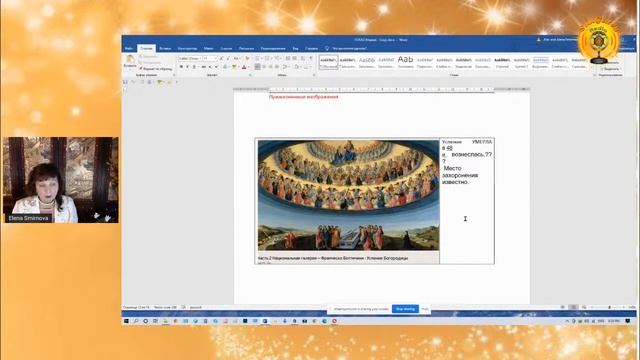Toggle Bold formatting
The height and width of the screenshot is (360, 640).
coord(181,67)
